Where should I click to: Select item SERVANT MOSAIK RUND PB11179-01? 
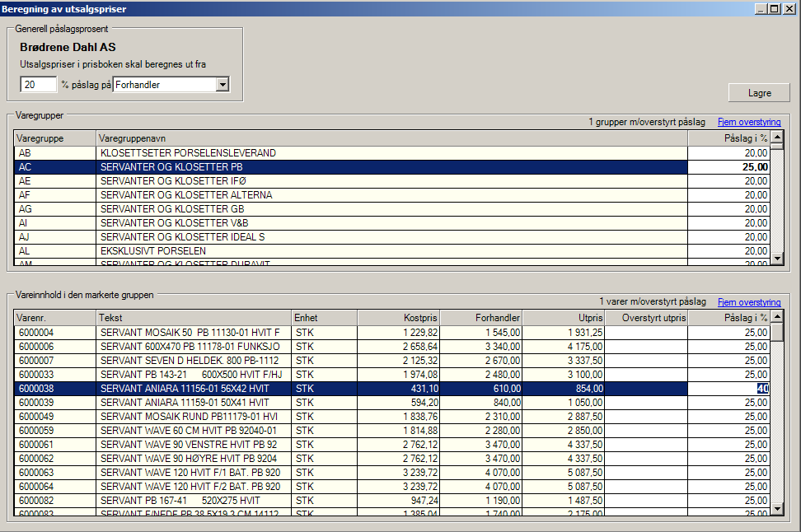pos(391,417)
